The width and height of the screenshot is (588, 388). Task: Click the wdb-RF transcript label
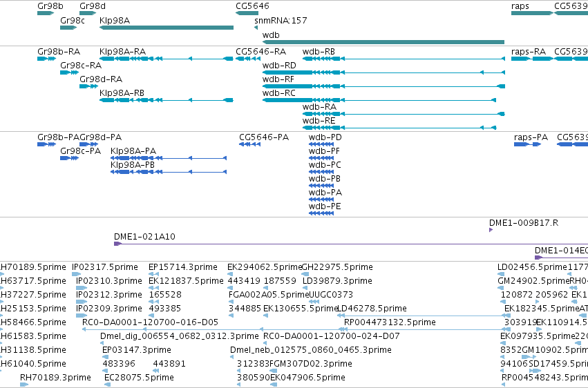click(x=278, y=79)
